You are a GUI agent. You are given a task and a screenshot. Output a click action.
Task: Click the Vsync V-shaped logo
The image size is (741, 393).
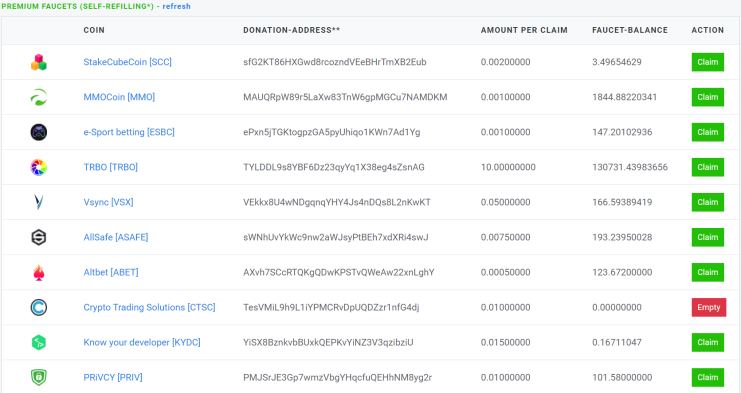(39, 202)
